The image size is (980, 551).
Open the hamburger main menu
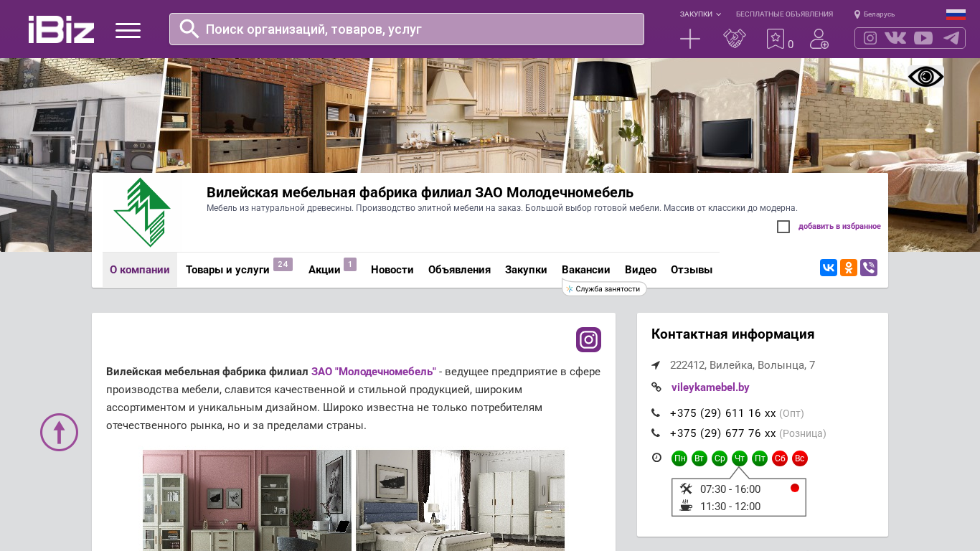pyautogui.click(x=128, y=30)
